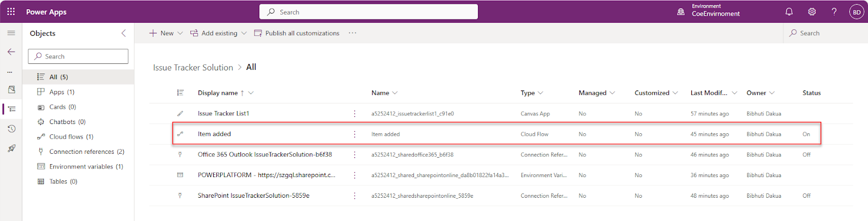Sort by Display name column
The image size is (868, 221).
(226, 93)
